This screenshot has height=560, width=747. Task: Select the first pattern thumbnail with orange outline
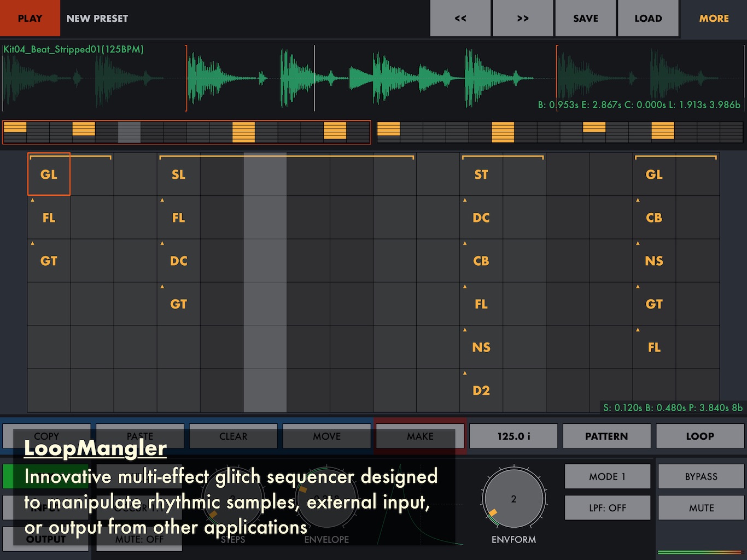[186, 132]
